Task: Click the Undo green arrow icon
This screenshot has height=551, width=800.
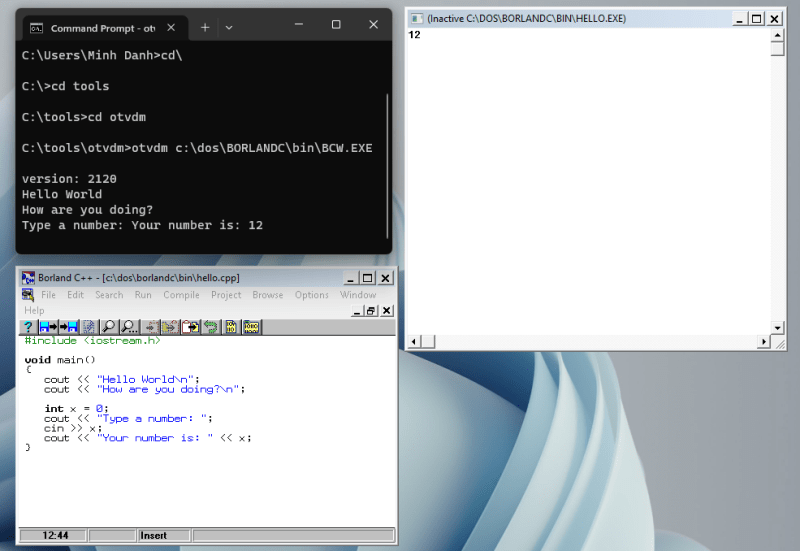Action: point(211,327)
